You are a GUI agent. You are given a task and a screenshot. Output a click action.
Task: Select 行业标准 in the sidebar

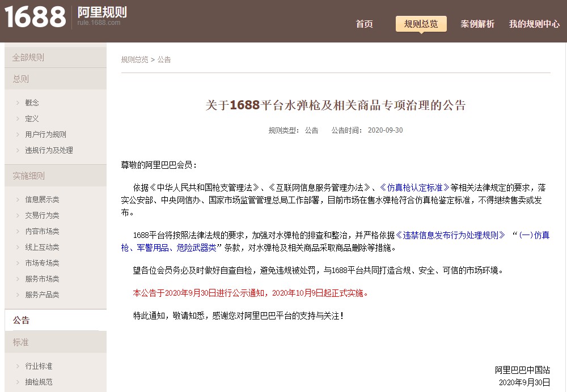pyautogui.click(x=39, y=366)
